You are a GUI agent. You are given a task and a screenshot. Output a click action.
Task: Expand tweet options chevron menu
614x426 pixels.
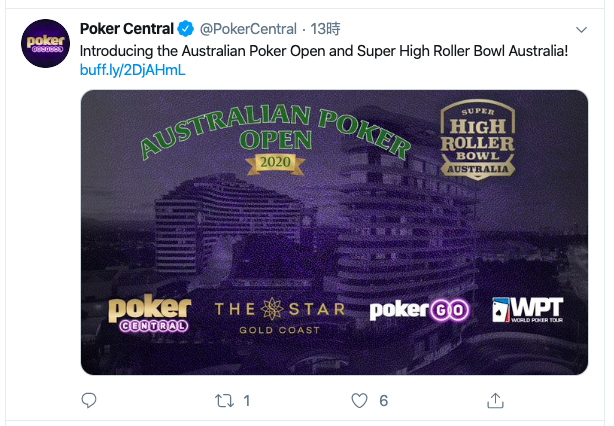(x=581, y=30)
